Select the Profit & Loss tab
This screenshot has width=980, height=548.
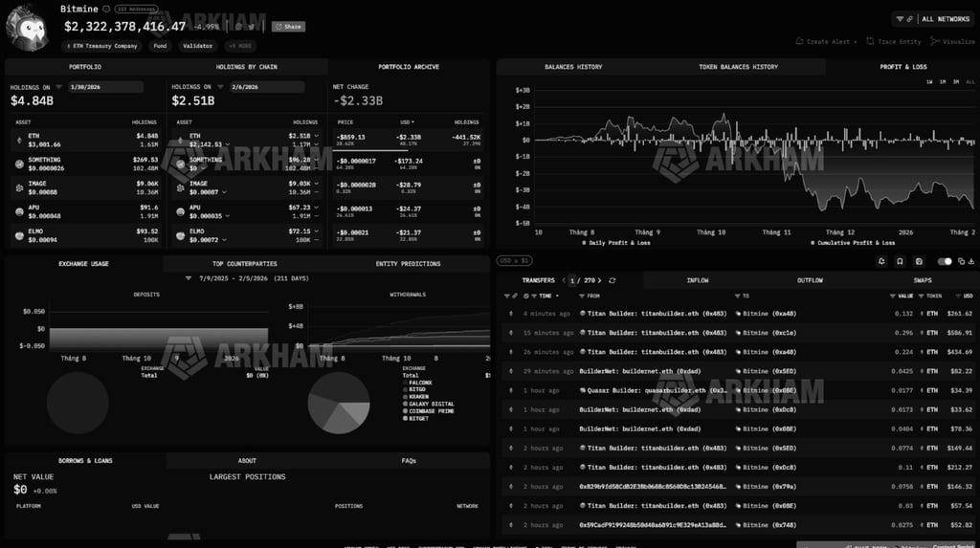(x=903, y=67)
